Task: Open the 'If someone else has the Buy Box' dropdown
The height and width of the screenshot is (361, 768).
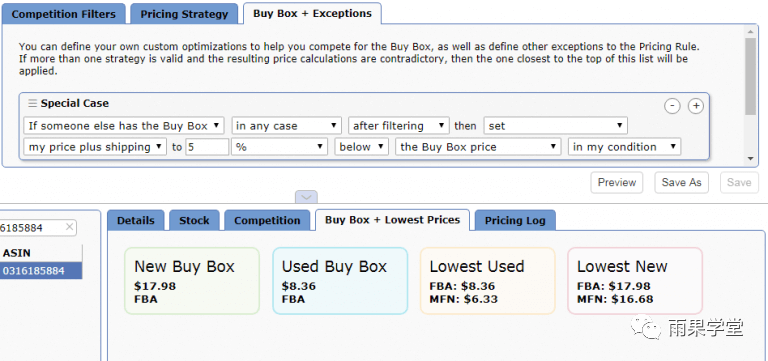Action: coord(124,125)
